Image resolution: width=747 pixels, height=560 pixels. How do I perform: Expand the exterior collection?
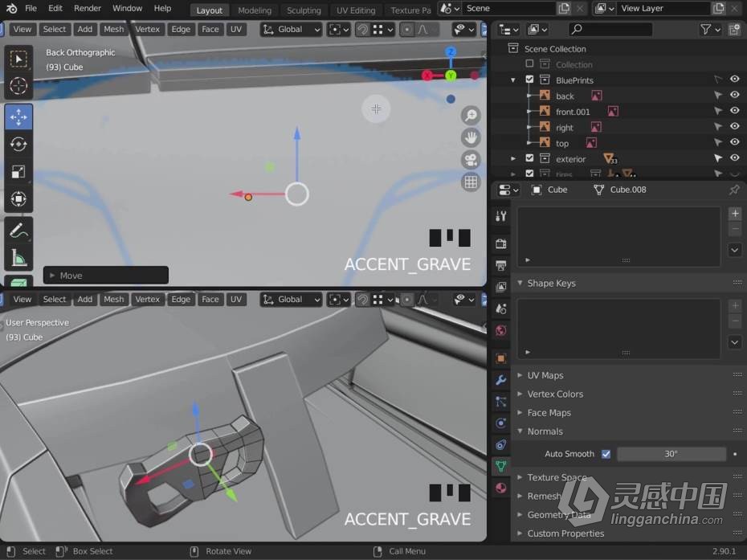pyautogui.click(x=513, y=159)
